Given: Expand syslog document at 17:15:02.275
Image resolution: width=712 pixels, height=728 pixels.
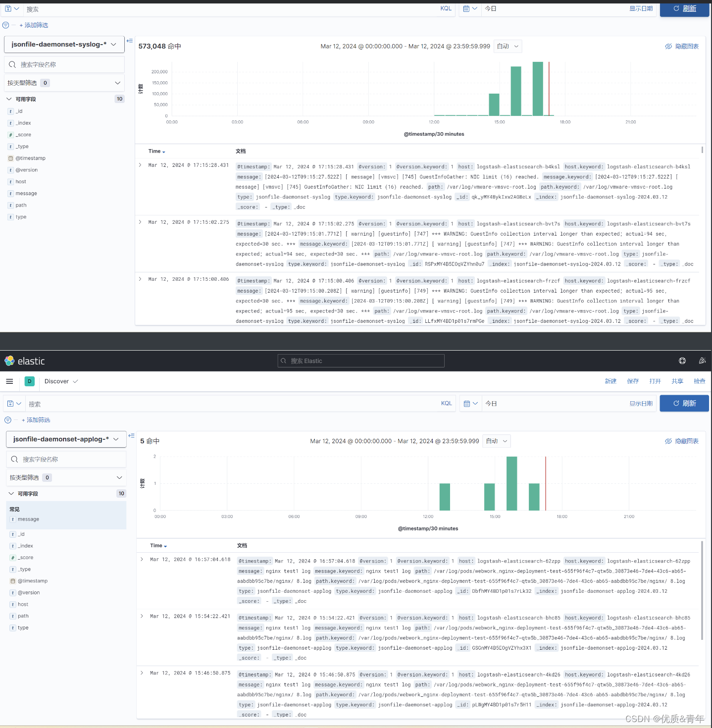Looking at the screenshot, I should pos(140,222).
